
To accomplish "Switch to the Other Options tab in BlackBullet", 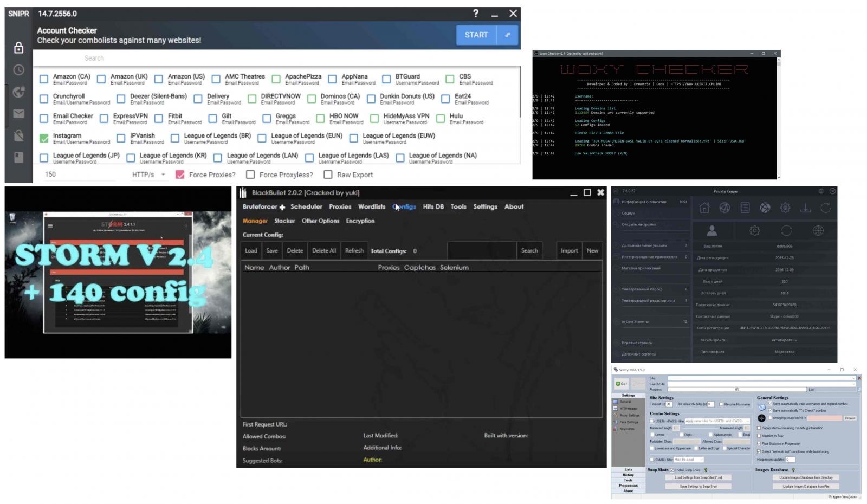I will click(x=320, y=221).
